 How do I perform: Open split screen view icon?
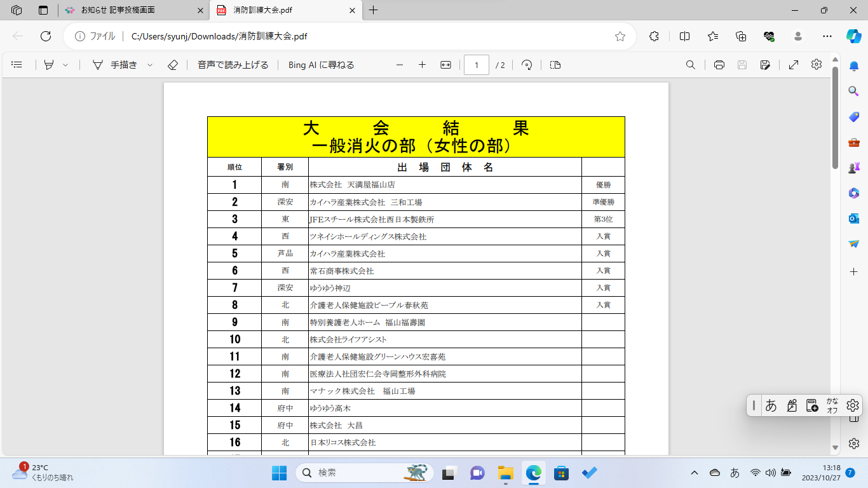pos(684,36)
